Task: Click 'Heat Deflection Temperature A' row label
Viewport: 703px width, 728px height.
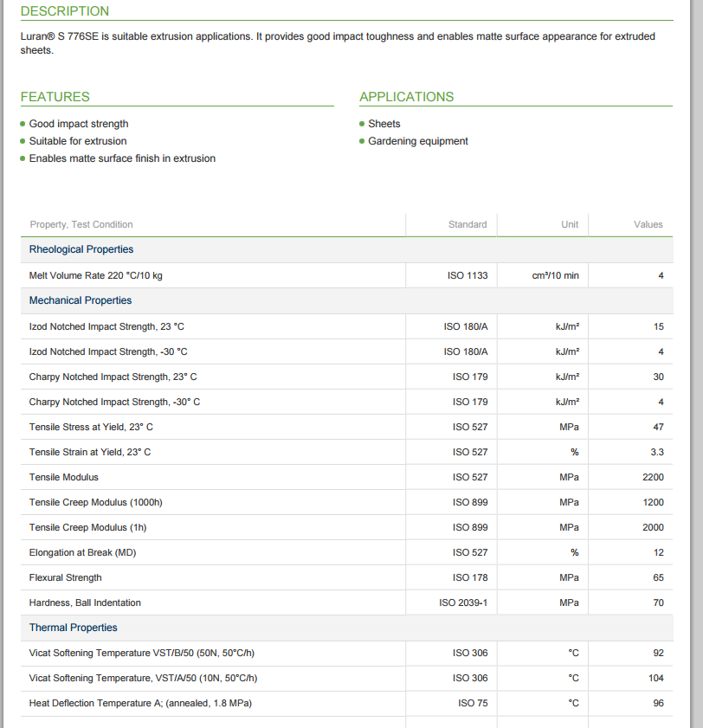Action: tap(140, 703)
